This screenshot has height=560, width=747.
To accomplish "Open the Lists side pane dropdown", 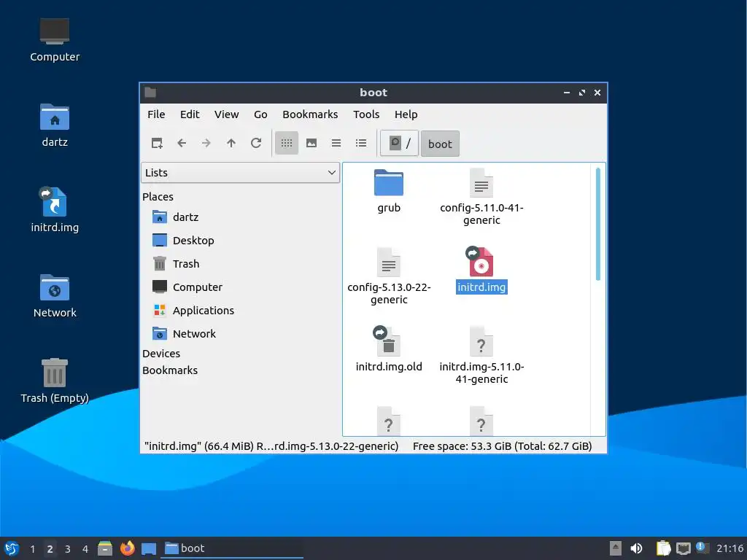I will click(240, 172).
